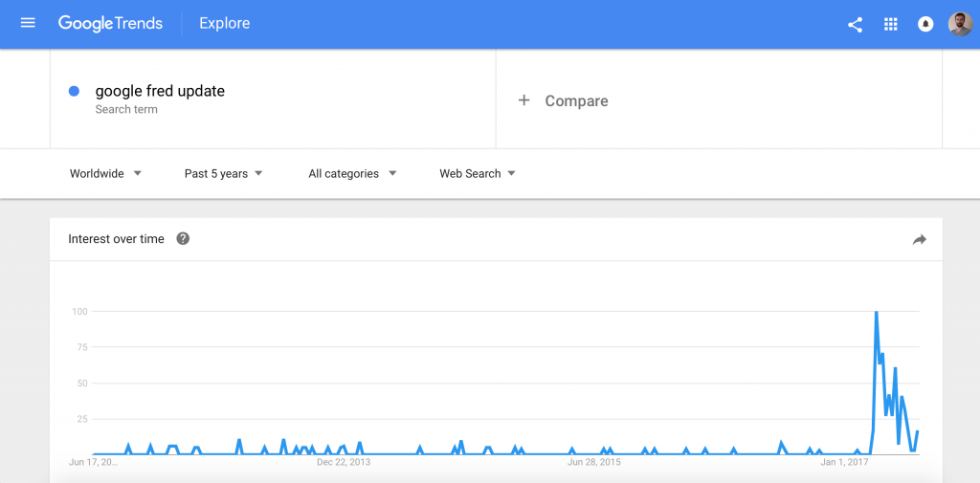Open the Google apps grid
Image resolution: width=980 pixels, height=483 pixels.
click(891, 24)
